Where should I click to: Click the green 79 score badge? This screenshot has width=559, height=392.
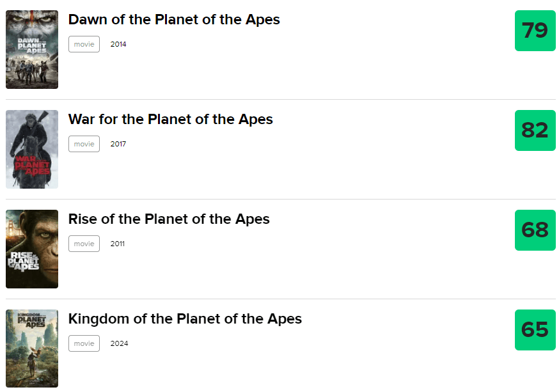click(x=535, y=31)
